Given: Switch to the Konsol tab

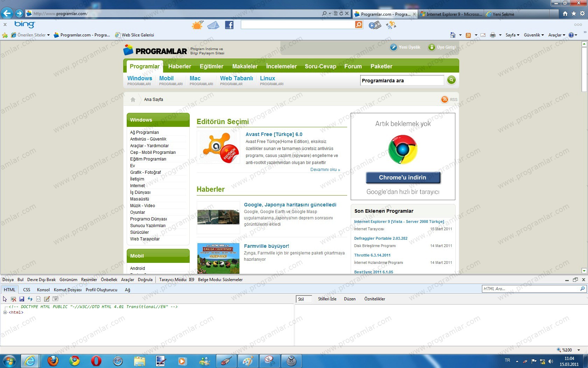Looking at the screenshot, I should tap(43, 290).
